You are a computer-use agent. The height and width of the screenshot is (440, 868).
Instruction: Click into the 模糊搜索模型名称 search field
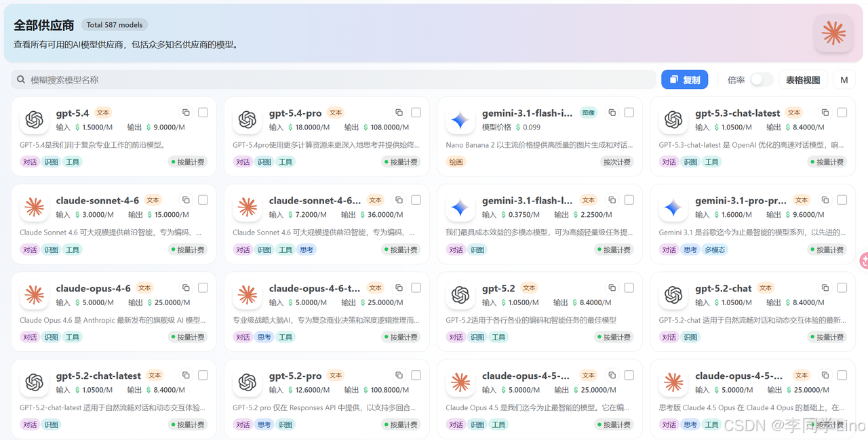(x=333, y=79)
